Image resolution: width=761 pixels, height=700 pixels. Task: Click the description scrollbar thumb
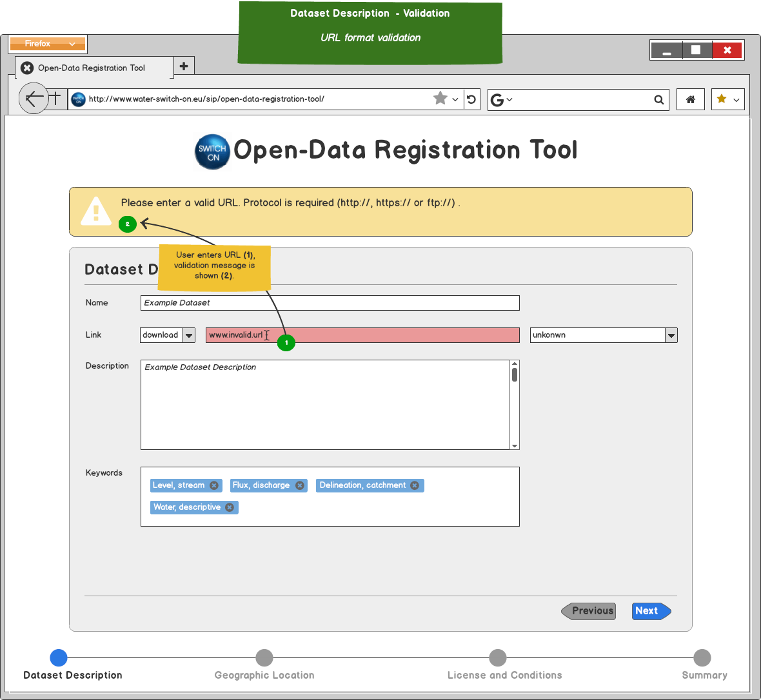[x=515, y=374]
